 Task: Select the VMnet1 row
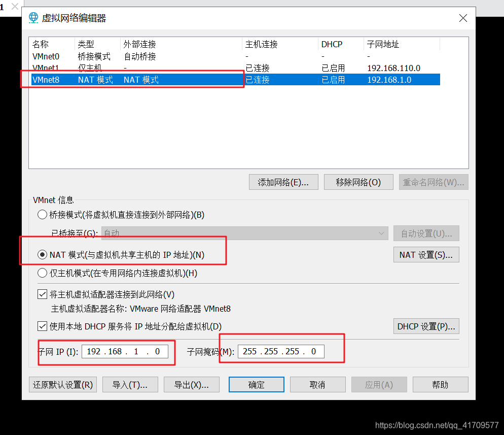pos(236,68)
